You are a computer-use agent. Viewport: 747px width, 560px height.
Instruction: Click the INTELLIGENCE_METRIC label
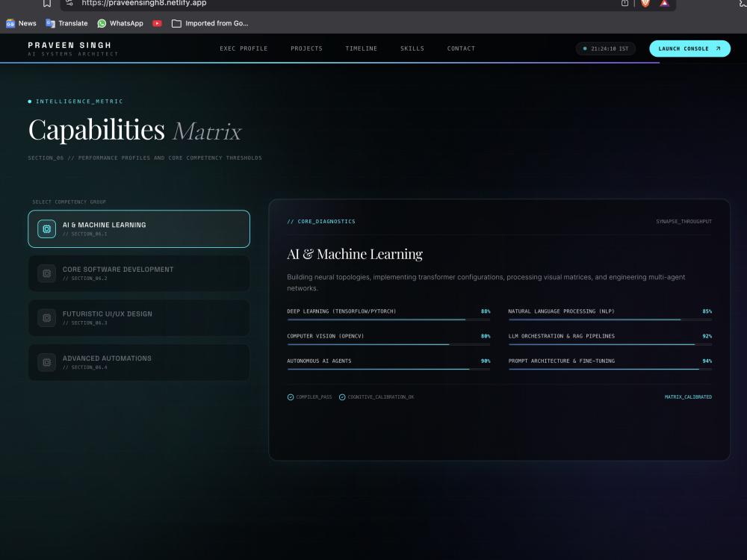79,102
